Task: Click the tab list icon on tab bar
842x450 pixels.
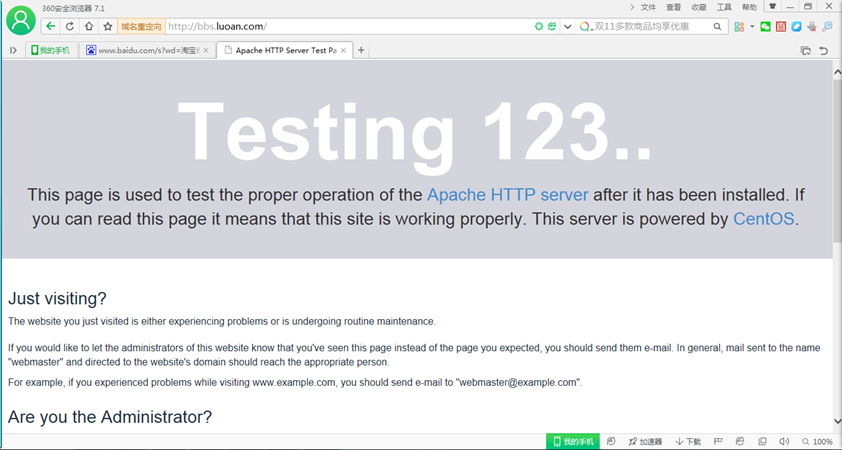Action: point(805,50)
